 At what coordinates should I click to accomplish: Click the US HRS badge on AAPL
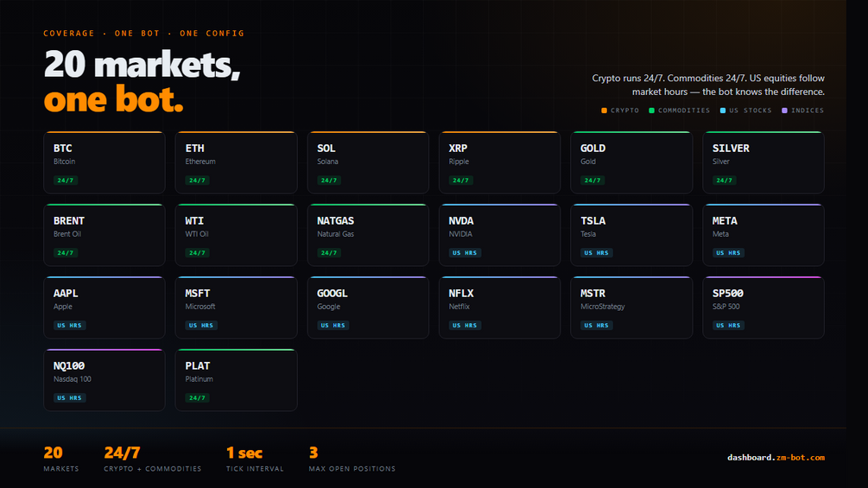69,326
